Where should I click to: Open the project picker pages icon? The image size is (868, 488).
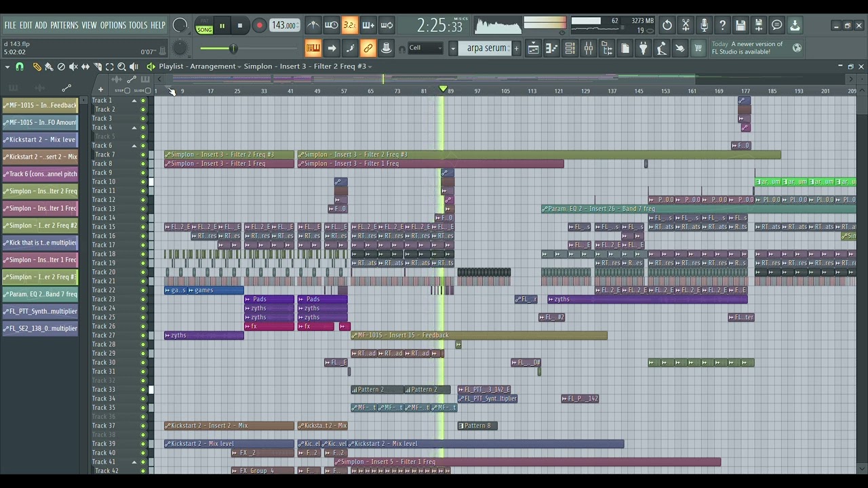625,48
